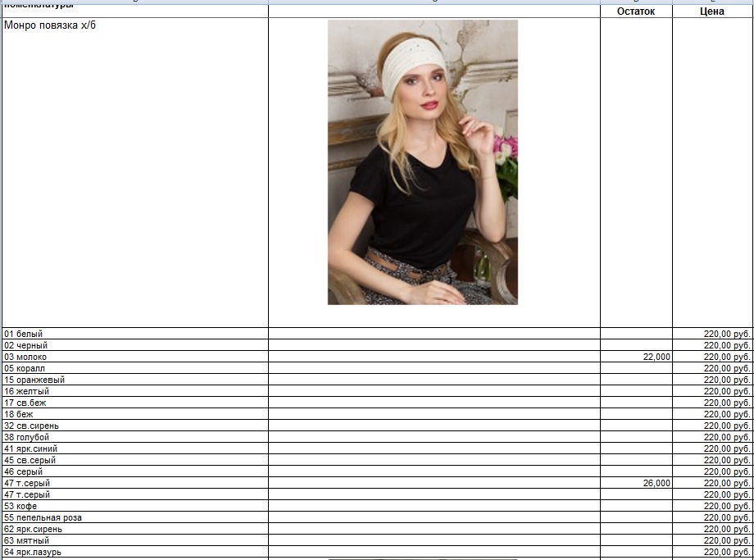Select the '17 св.беж' cell
Screen dimensions: 754x560
click(x=135, y=403)
